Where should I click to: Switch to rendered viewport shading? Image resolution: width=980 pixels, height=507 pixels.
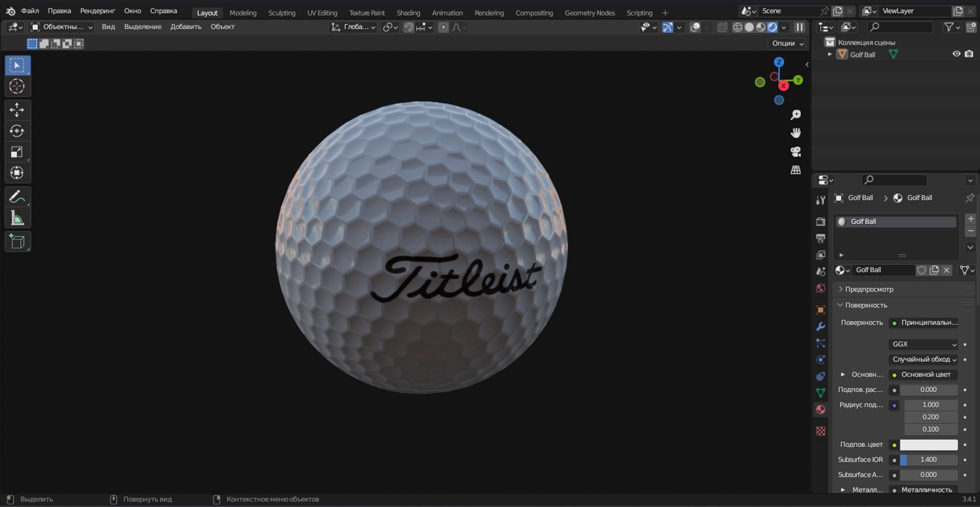tap(773, 27)
